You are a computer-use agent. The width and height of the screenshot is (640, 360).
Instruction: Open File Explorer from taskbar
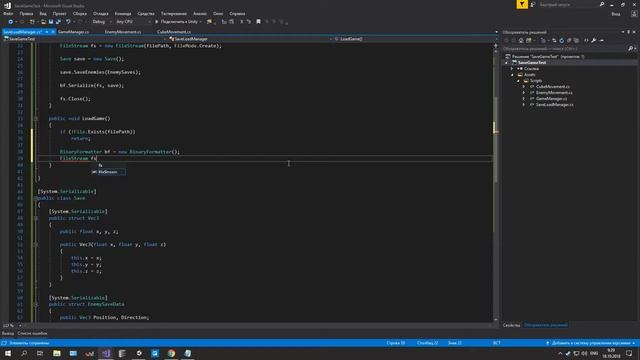point(57,353)
